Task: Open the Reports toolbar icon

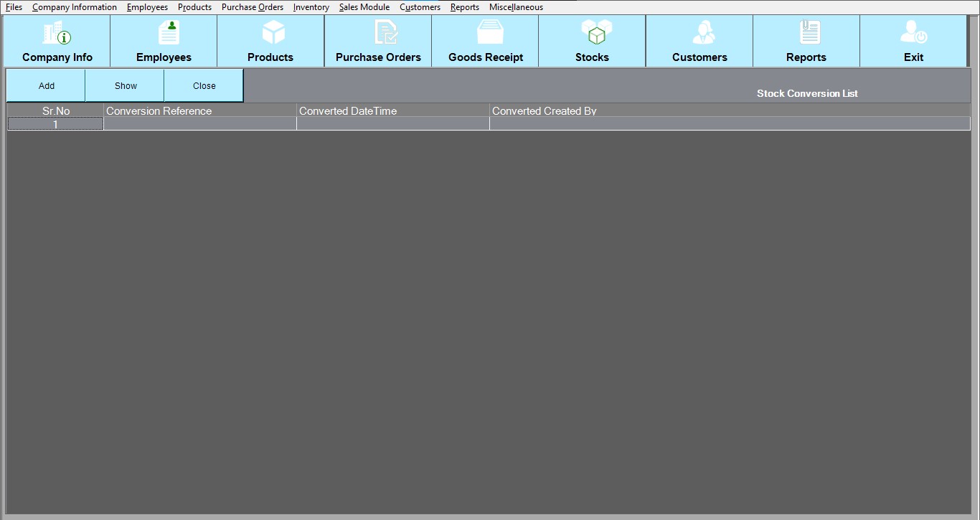Action: 809,33
